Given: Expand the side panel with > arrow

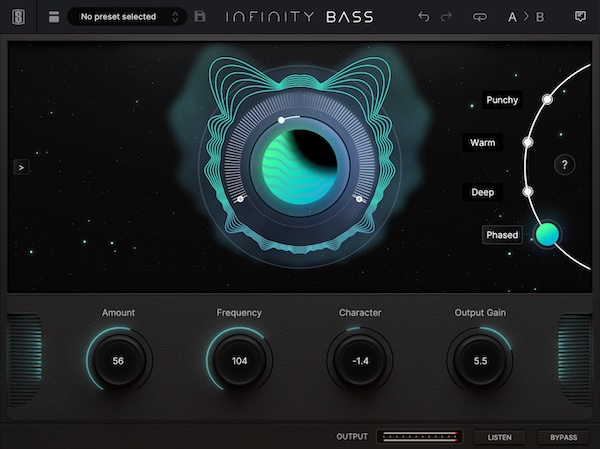Looking at the screenshot, I should (21, 167).
